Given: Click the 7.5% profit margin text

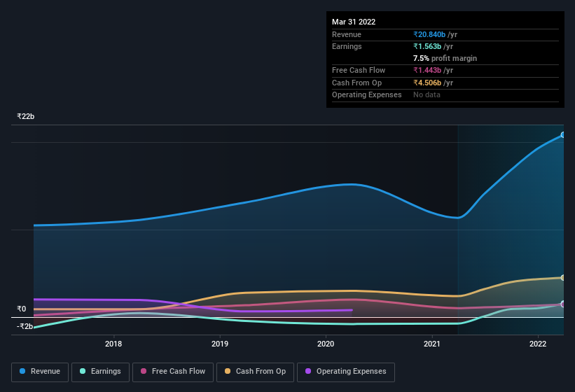Looking at the screenshot, I should (445, 58).
